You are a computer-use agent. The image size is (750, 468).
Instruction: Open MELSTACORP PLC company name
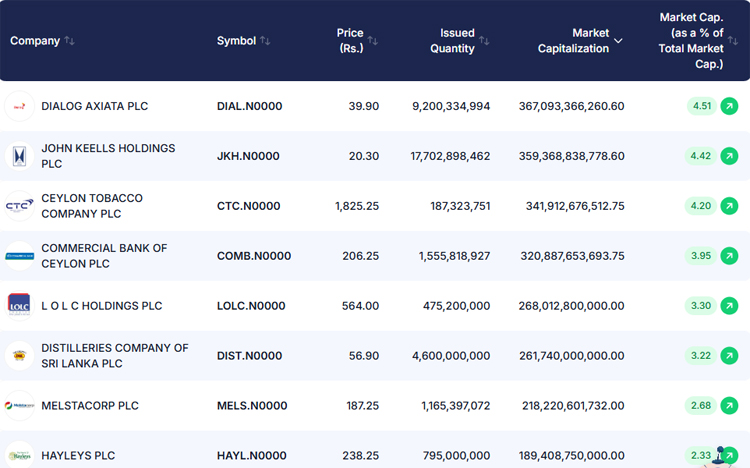(x=90, y=405)
